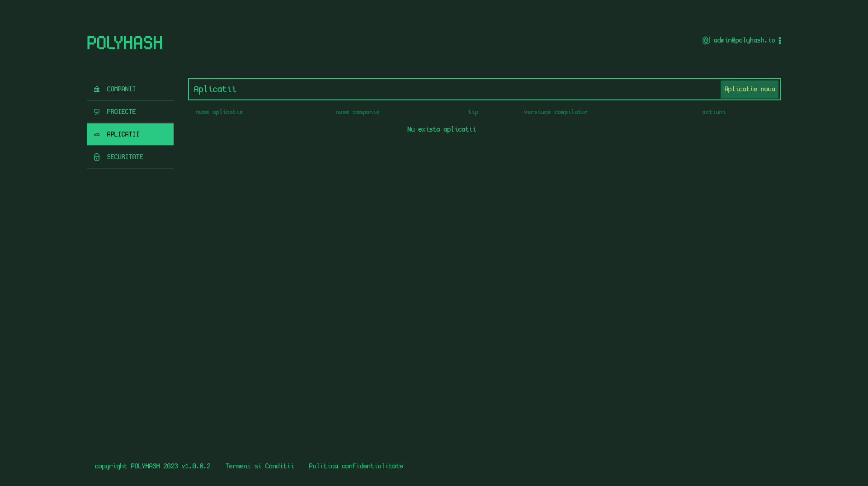Screen dimensions: 868x486
Task: Click the Companii bank building icon
Action: pos(97,89)
